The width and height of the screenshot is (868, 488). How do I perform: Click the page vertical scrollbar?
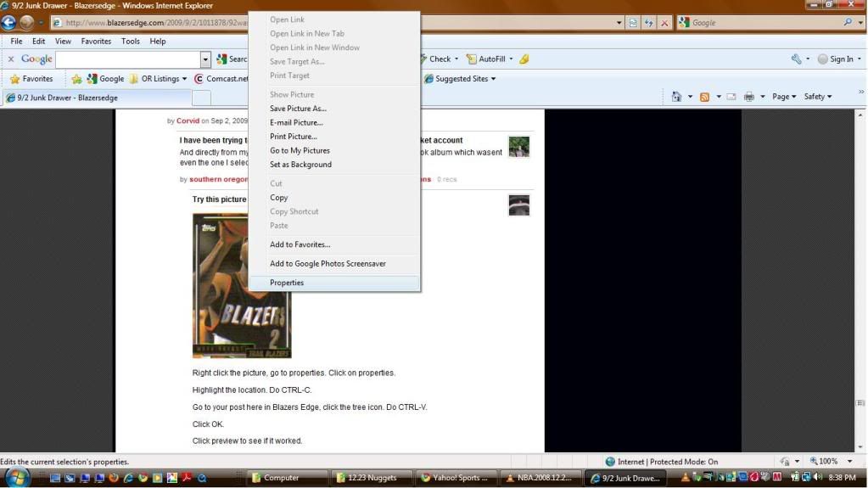click(860, 281)
